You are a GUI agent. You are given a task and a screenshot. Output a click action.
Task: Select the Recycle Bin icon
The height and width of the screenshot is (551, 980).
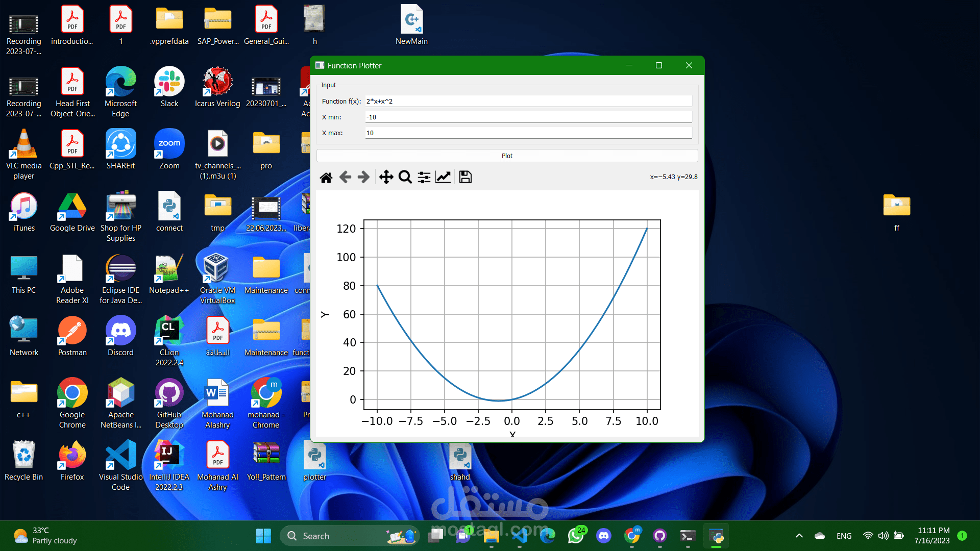click(x=24, y=461)
